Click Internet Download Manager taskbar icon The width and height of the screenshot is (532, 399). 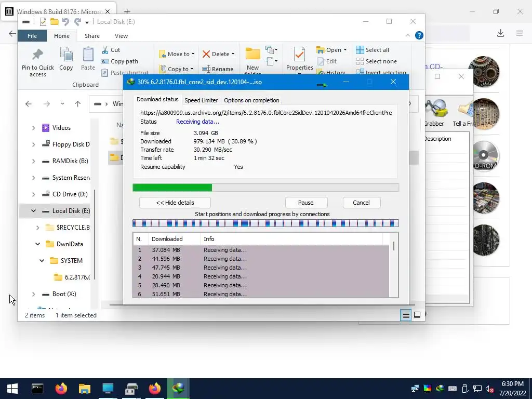point(178,389)
